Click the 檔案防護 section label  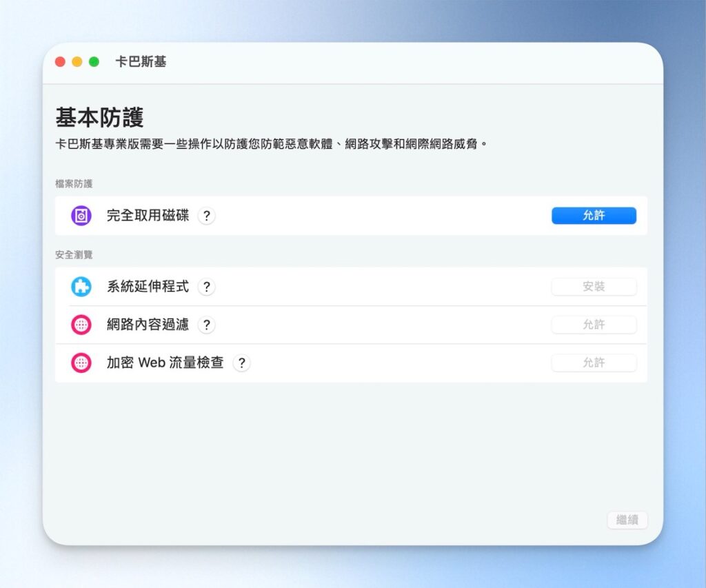(x=74, y=183)
